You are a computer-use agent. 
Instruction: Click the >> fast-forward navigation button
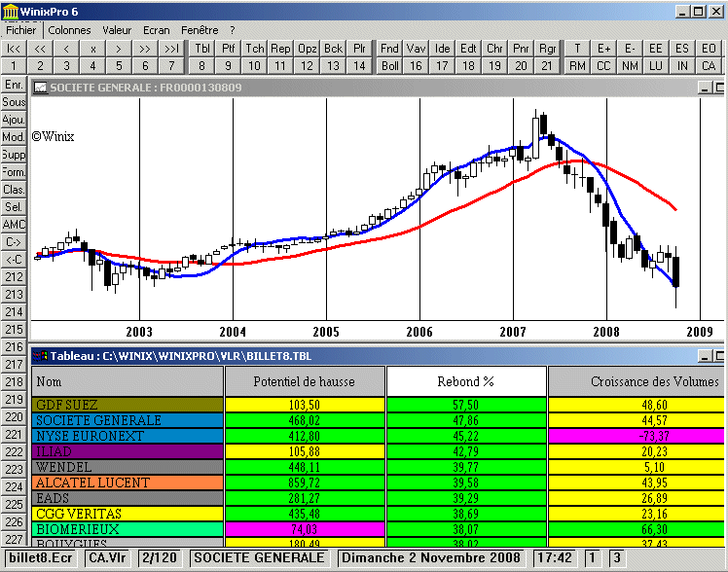pyautogui.click(x=145, y=49)
